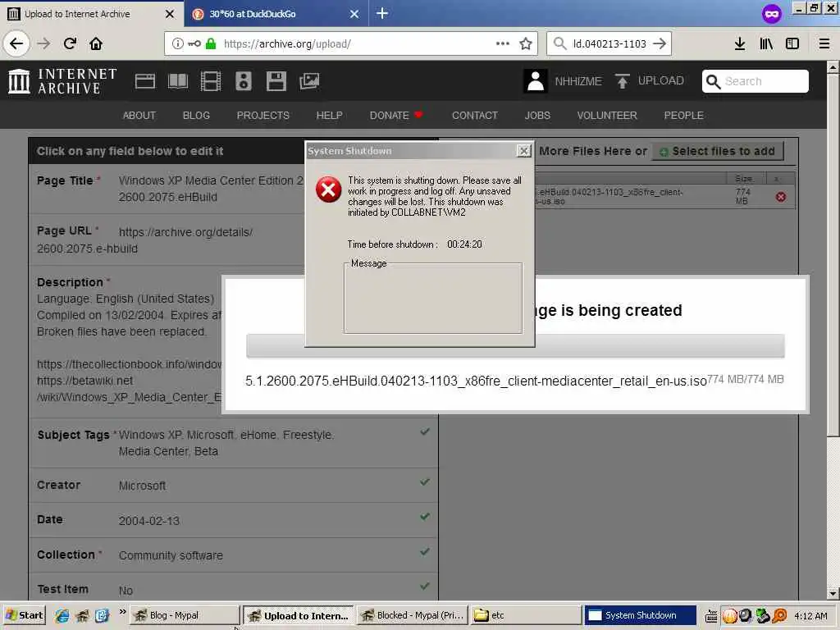The width and height of the screenshot is (840, 630).
Task: Open Internet Archive Images icon
Action: pyautogui.click(x=309, y=81)
